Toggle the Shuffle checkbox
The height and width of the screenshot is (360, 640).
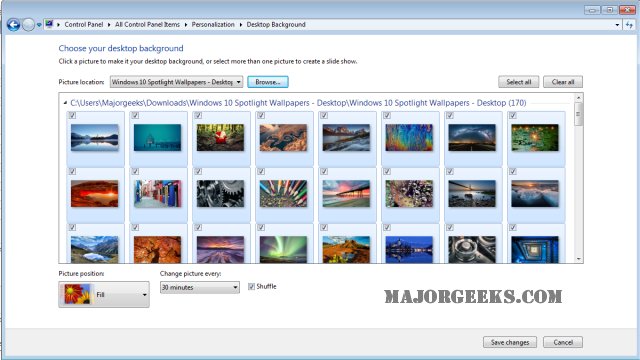point(251,287)
